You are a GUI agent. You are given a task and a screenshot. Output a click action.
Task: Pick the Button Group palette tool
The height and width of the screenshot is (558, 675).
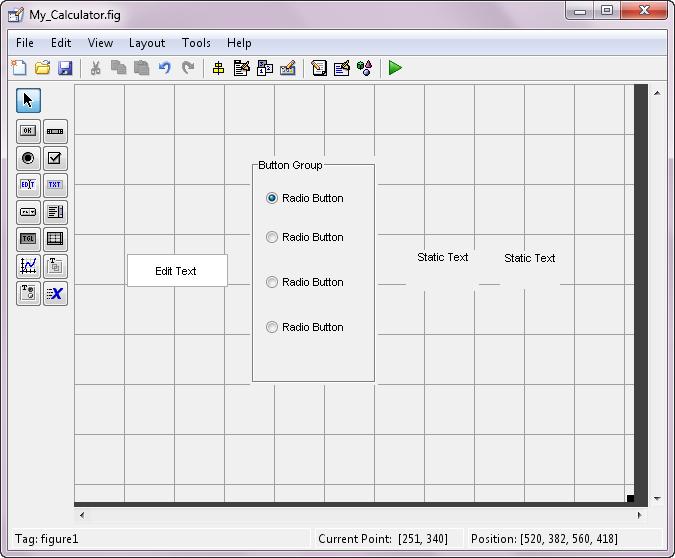[x=28, y=293]
